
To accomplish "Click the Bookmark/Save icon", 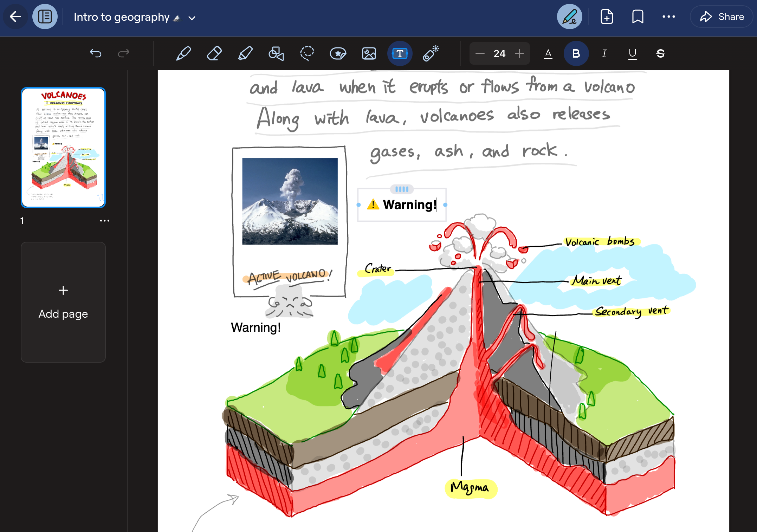I will click(639, 17).
